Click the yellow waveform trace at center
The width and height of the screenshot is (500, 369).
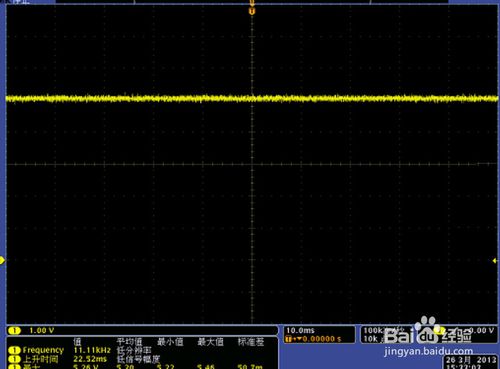point(252,98)
